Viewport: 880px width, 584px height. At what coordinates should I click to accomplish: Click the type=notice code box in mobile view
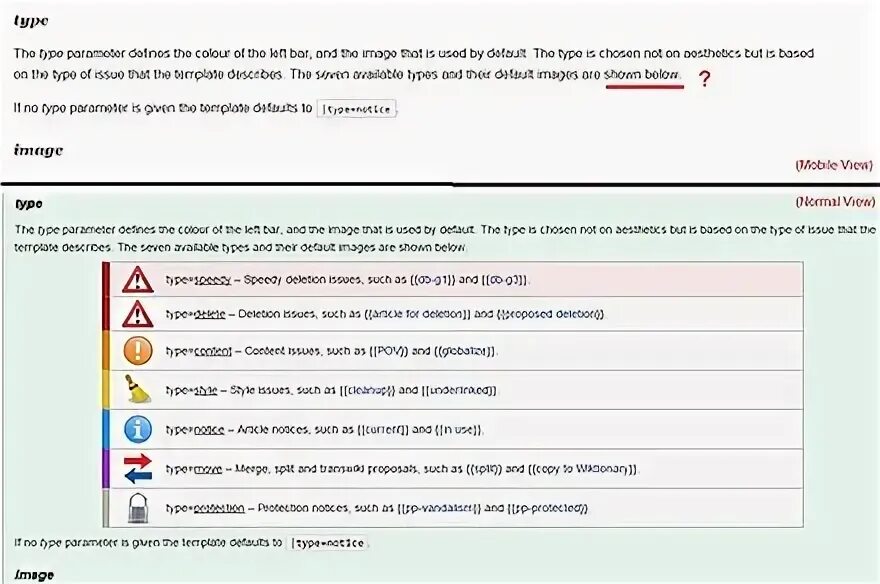(x=356, y=108)
